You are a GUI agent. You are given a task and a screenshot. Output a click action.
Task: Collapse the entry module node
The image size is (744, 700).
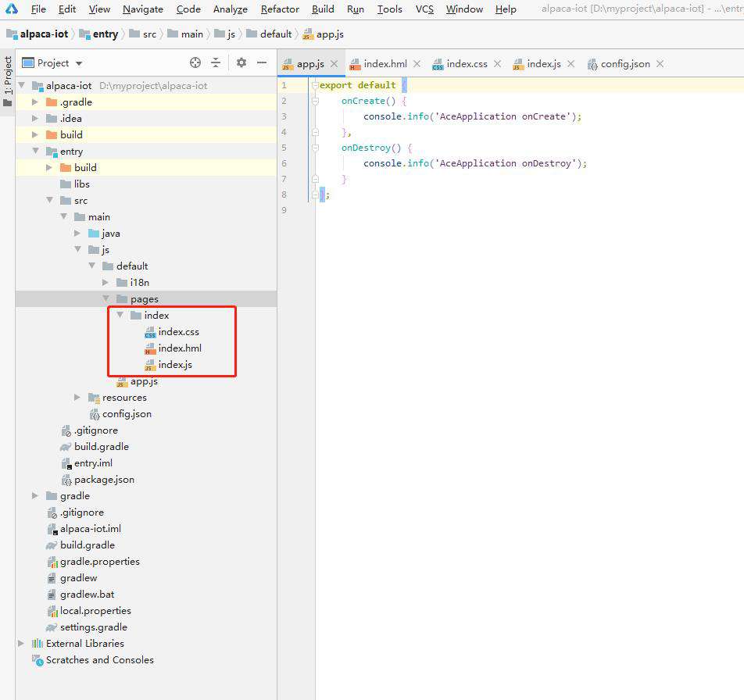(x=36, y=151)
